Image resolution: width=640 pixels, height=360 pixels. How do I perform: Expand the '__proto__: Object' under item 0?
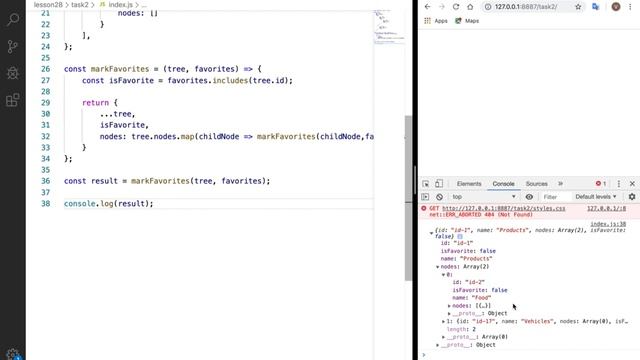449,313
